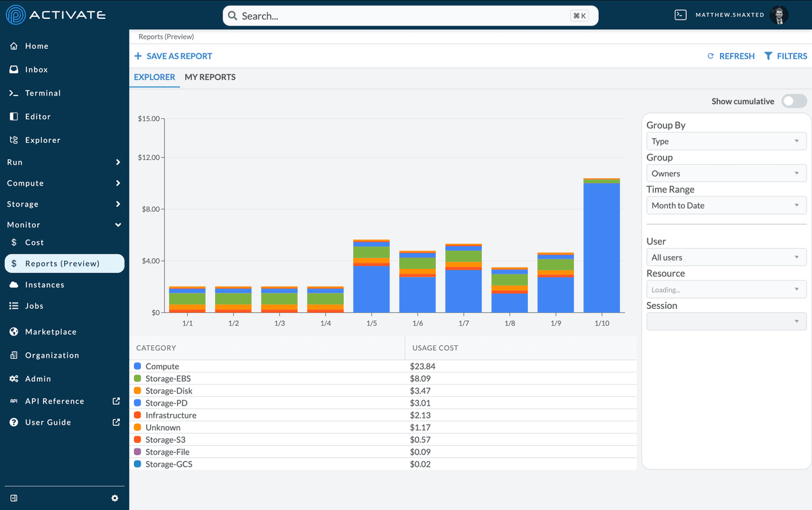
Task: Click Save as Report
Action: [x=173, y=56]
